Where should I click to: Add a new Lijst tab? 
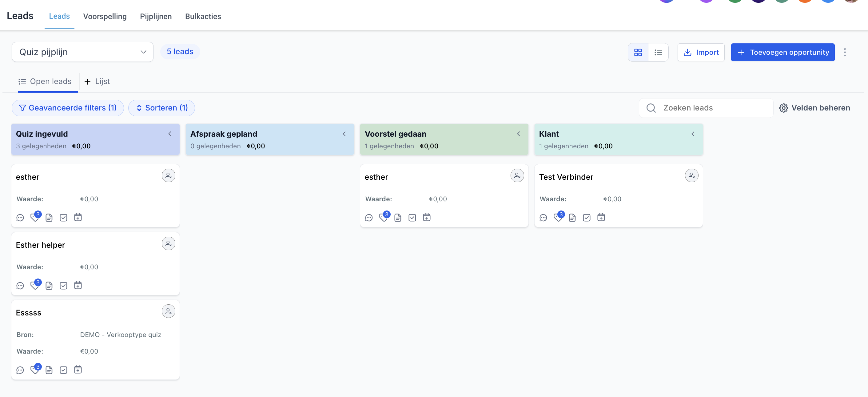pyautogui.click(x=97, y=82)
